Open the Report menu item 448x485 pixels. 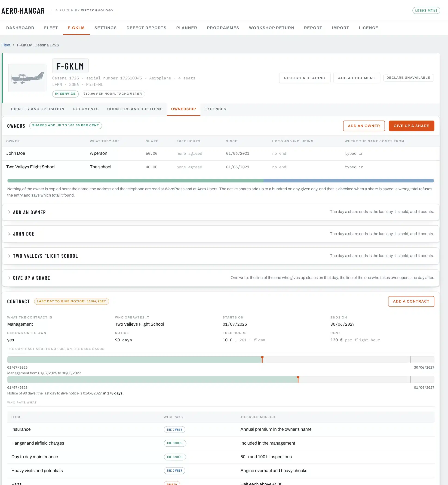(313, 28)
